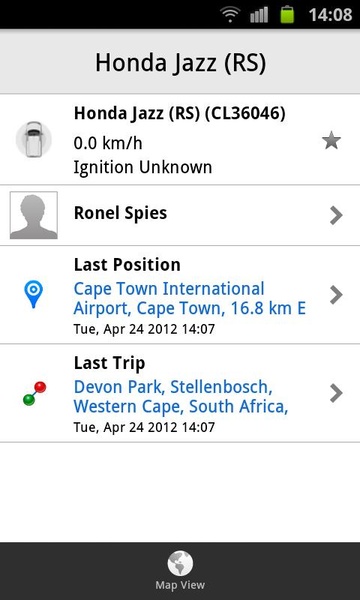Tap the red-green trip route icon
Screen dimensions: 360x600
(34, 393)
